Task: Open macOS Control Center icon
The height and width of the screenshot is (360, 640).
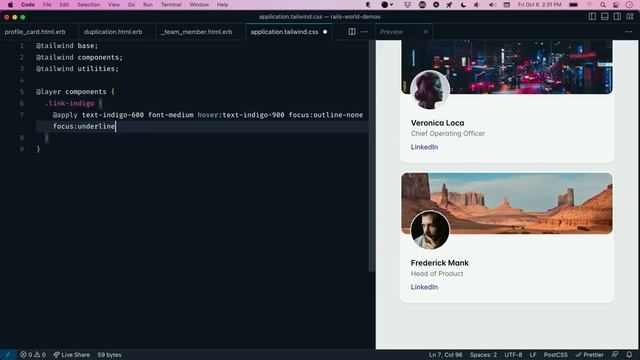Action: point(616,4)
